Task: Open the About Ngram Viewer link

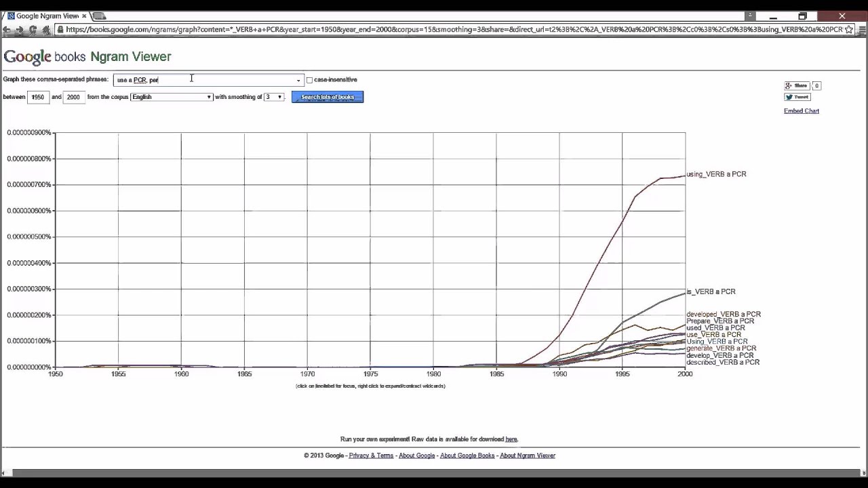Action: (528, 455)
